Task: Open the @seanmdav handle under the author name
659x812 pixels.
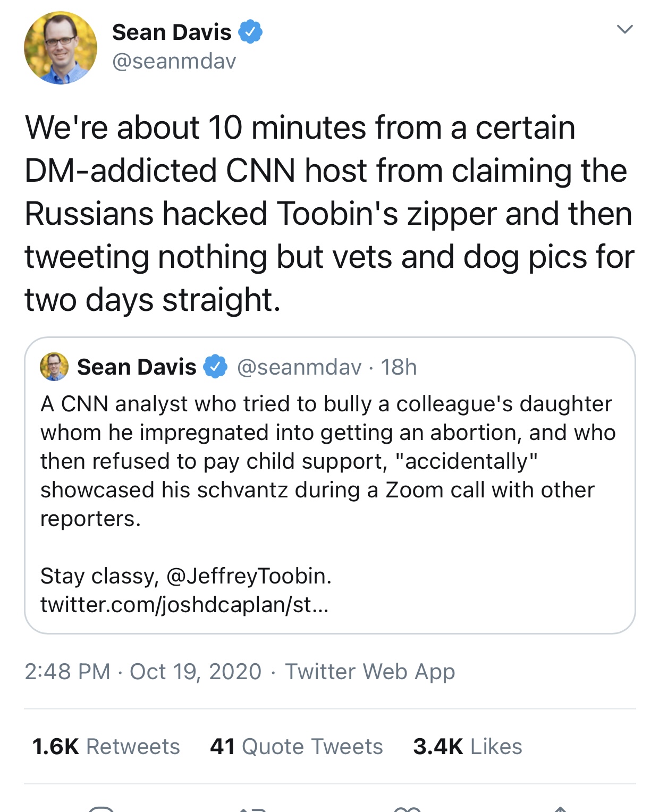Action: click(x=174, y=61)
